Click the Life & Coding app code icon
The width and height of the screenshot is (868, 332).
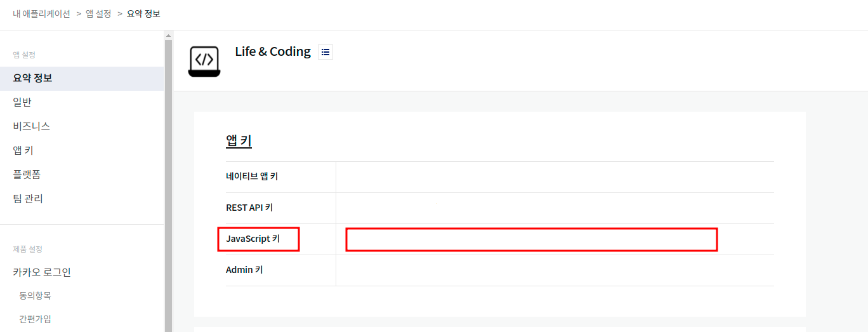click(x=204, y=61)
